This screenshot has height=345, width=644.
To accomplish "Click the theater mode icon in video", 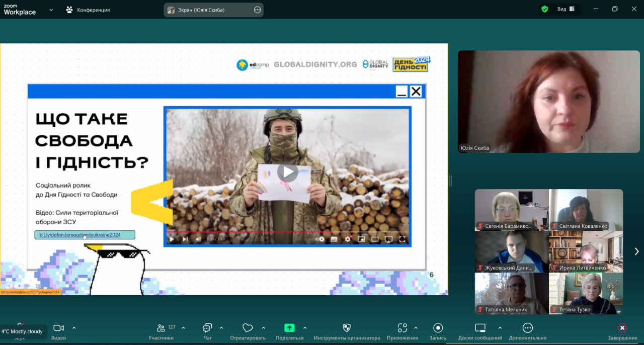I will (x=375, y=239).
